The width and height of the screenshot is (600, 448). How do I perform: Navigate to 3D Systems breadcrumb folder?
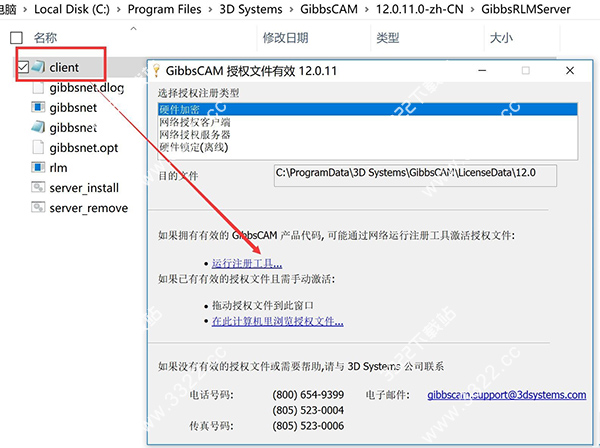click(251, 9)
